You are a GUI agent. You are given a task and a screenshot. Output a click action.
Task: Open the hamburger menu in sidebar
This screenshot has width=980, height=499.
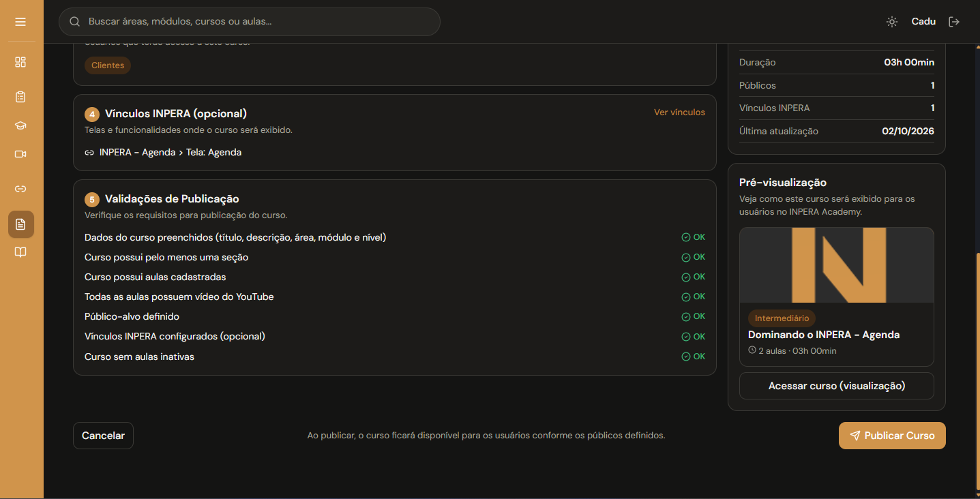[x=20, y=22]
